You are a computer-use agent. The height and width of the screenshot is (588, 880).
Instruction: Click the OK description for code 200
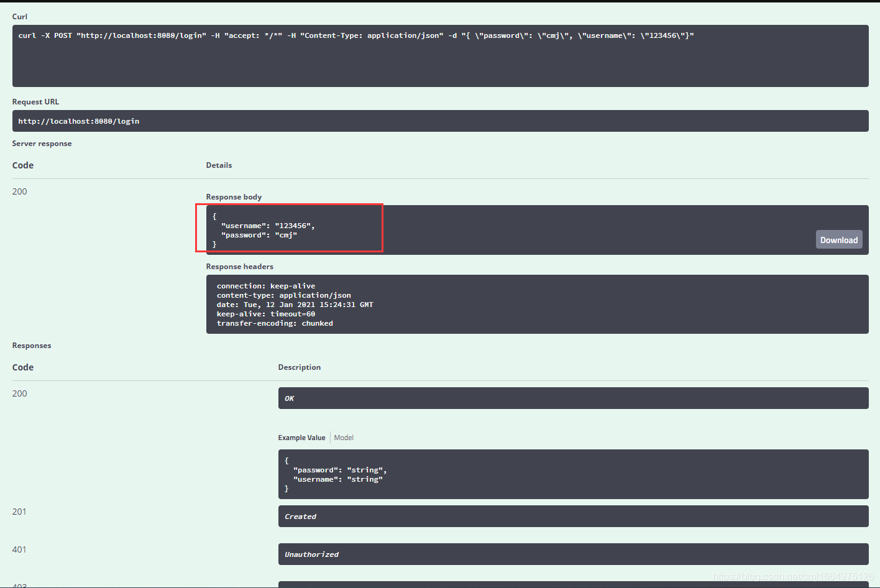point(574,398)
